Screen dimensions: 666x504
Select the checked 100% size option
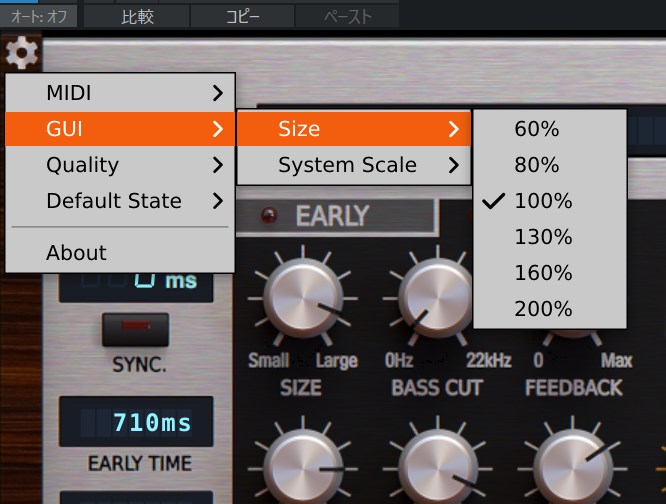click(543, 201)
